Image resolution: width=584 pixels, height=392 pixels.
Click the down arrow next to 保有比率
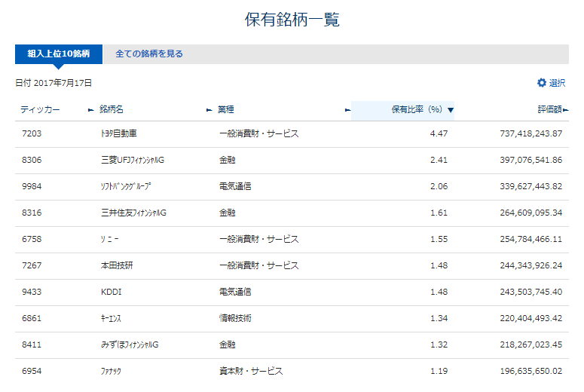click(x=451, y=110)
